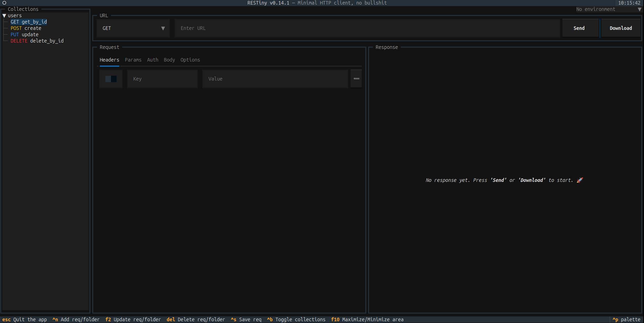The width and height of the screenshot is (644, 323).
Task: Focus the header Value field
Action: 275,79
